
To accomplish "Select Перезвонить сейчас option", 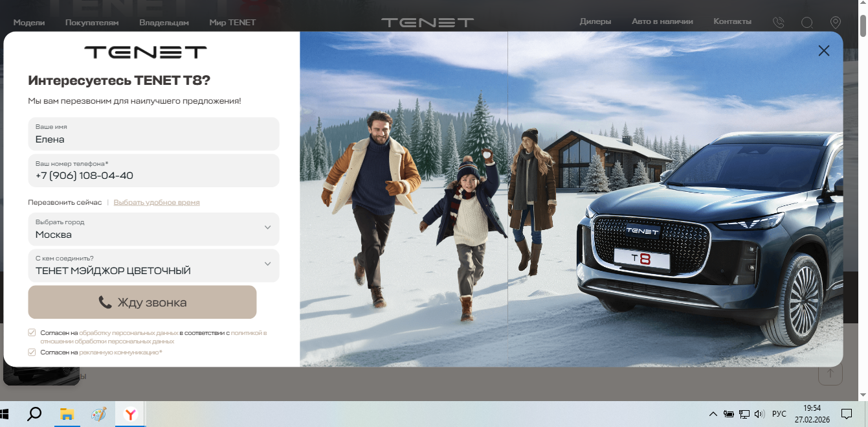I will tap(65, 202).
